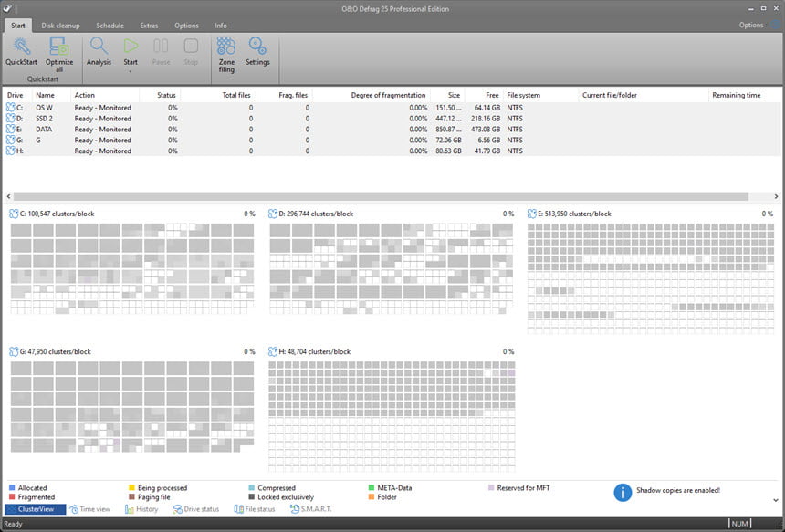Click the Allocated blue legend swatch
This screenshot has height=532, width=785.
click(12, 487)
